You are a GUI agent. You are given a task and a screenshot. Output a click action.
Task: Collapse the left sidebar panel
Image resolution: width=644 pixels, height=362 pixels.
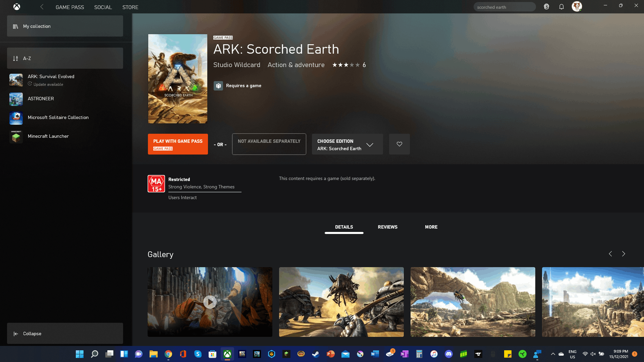(x=32, y=333)
